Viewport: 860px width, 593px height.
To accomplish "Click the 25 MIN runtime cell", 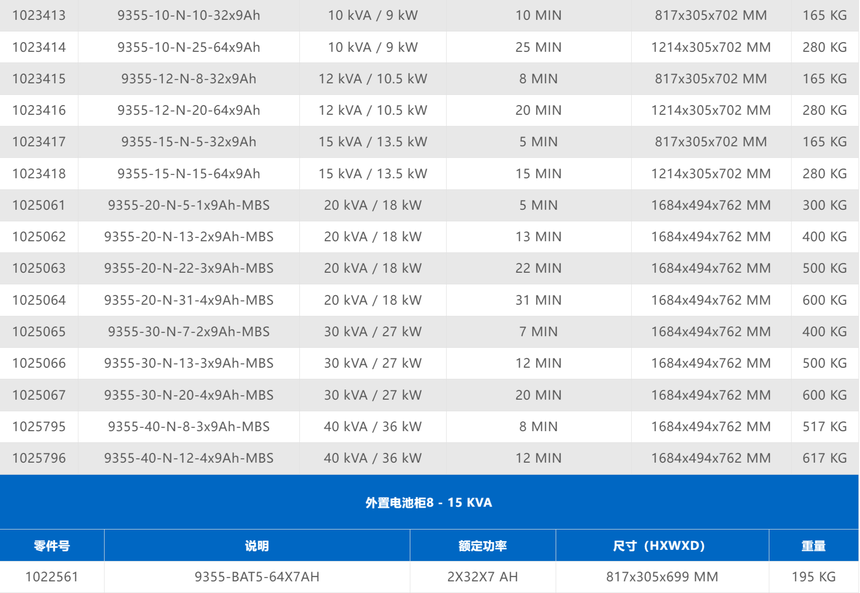I will [x=539, y=47].
